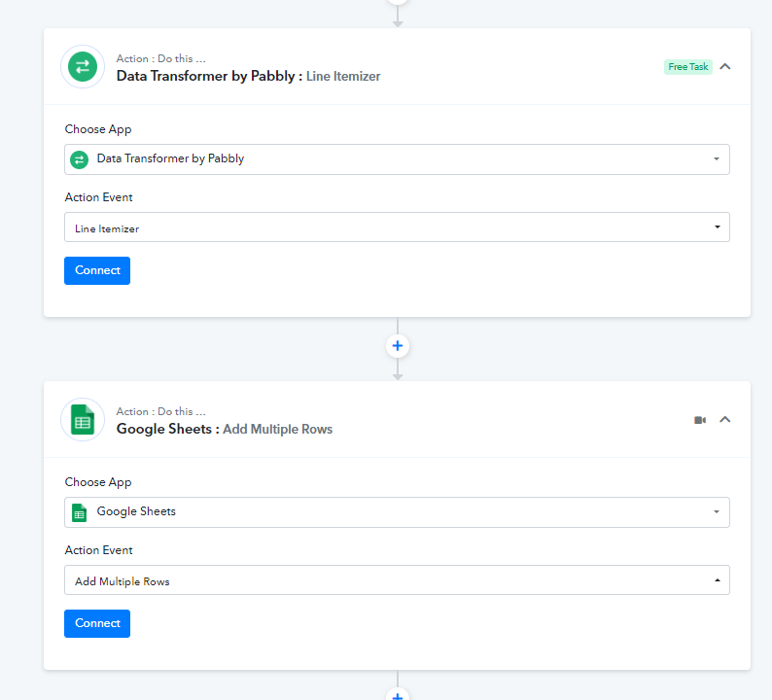Viewport: 772px width, 700px height.
Task: Click the Google Sheets step icon
Action: 83,419
